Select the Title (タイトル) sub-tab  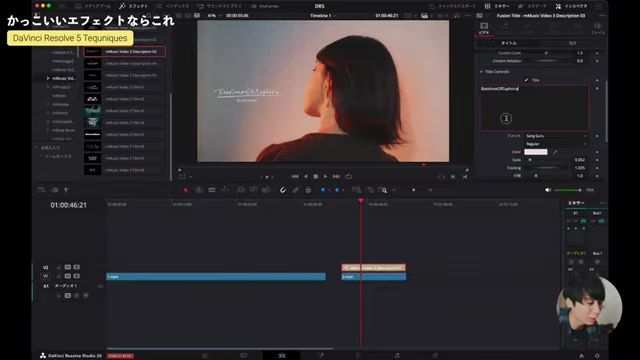tap(509, 43)
